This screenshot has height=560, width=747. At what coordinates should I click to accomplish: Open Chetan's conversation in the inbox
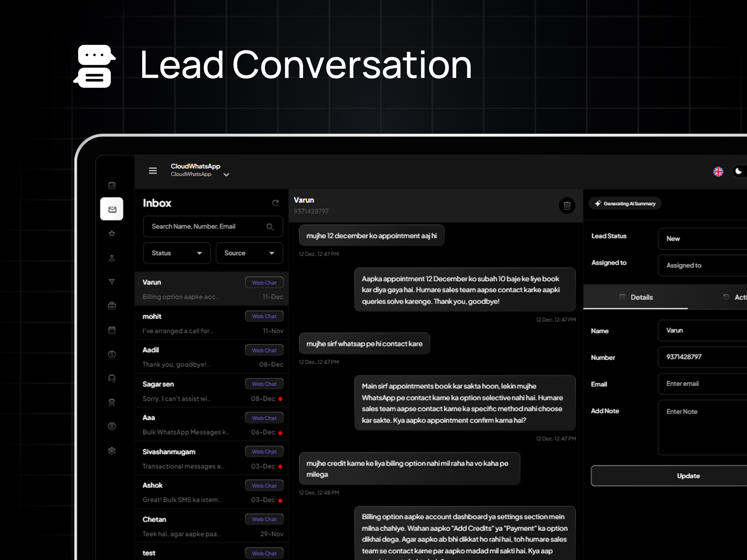pos(212,526)
